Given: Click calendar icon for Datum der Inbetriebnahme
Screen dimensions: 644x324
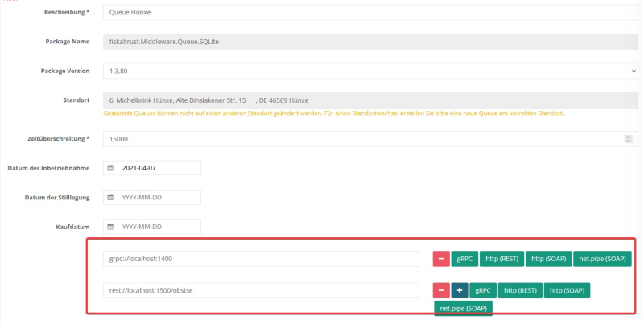Looking at the screenshot, I should point(110,168).
